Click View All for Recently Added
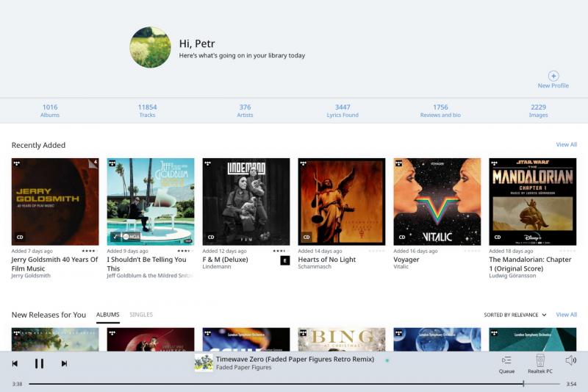The image size is (588, 392). (x=566, y=145)
